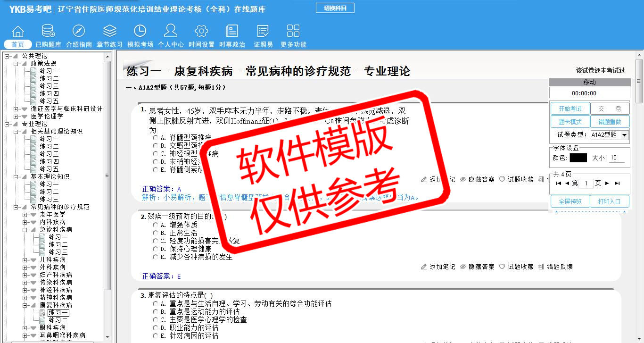
Task: Open 个人中心 user icon
Action: click(171, 31)
